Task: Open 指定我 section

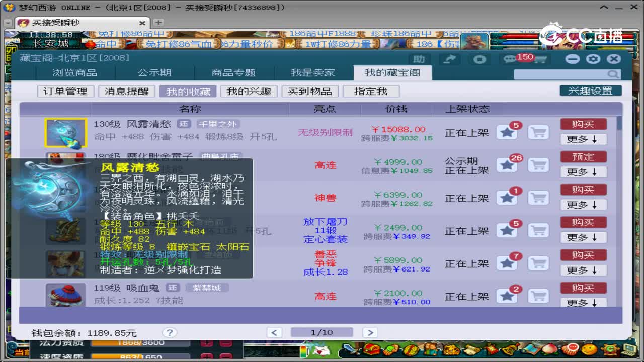Action: [371, 92]
